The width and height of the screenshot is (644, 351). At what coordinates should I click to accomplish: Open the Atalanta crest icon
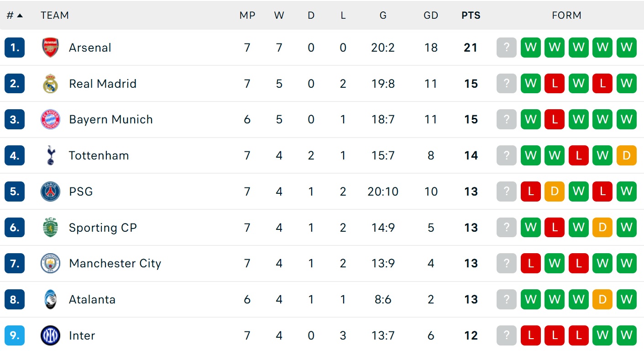pos(50,299)
